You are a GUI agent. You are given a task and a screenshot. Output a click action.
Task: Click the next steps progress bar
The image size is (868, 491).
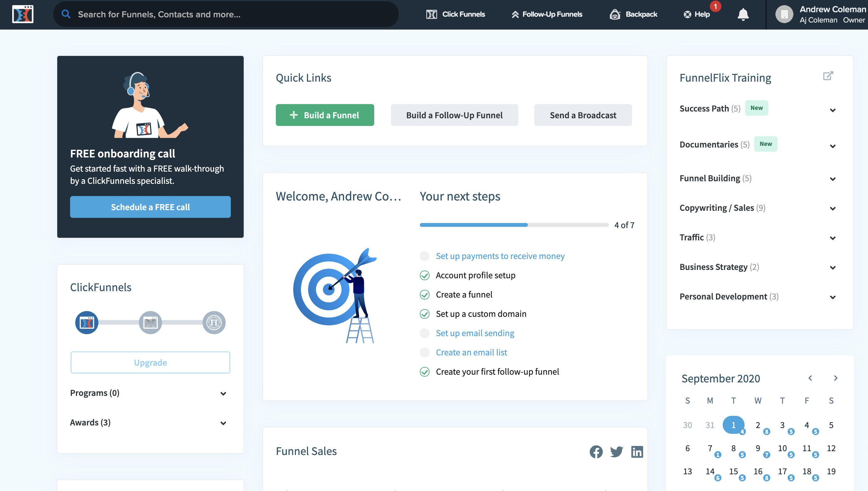coord(513,225)
